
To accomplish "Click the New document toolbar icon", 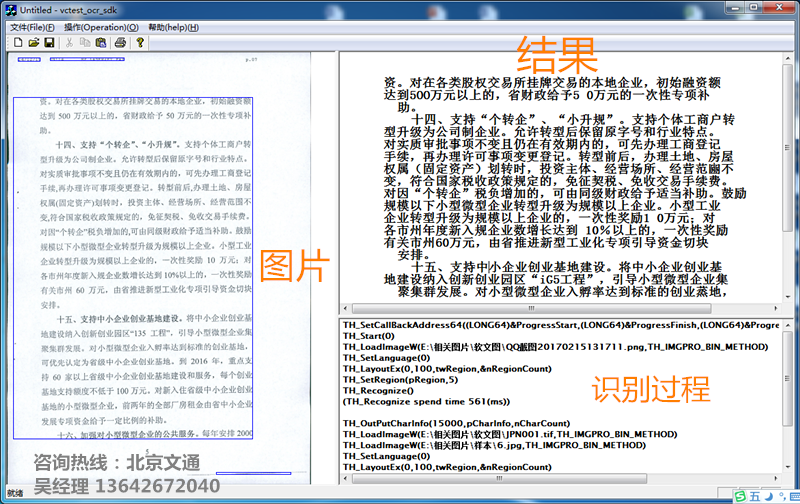I will pyautogui.click(x=18, y=42).
